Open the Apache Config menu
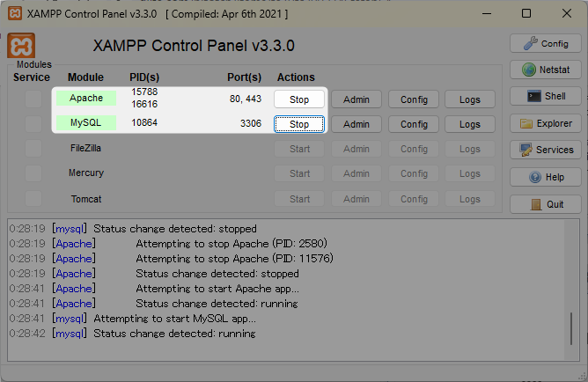The image size is (588, 382). [414, 99]
